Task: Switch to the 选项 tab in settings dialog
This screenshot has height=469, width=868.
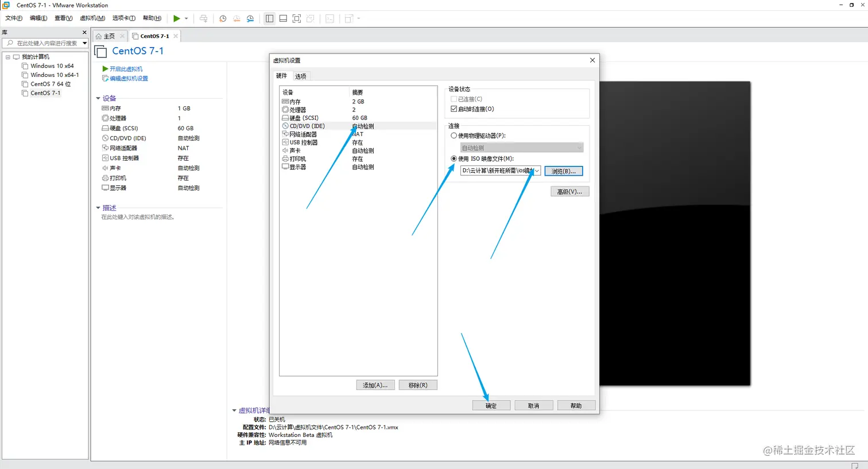Action: click(301, 76)
